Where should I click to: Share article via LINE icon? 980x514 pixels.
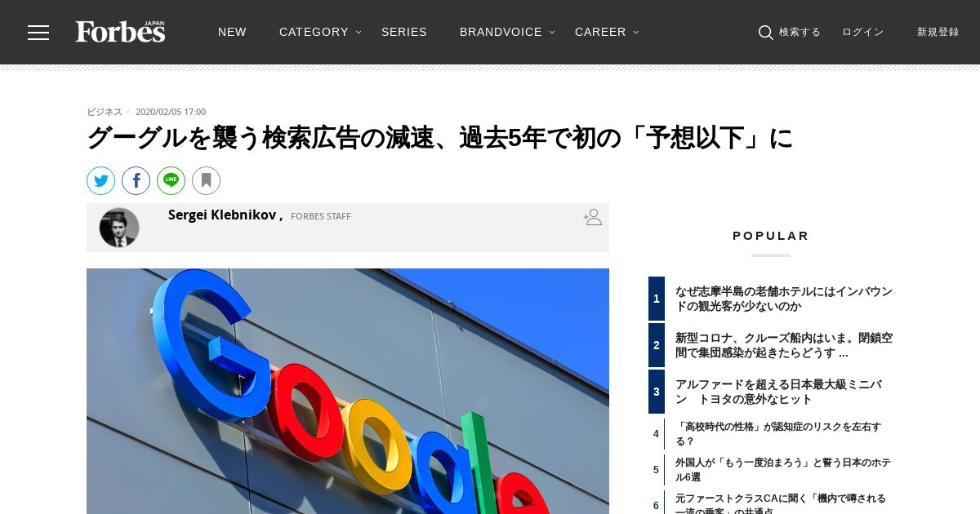pyautogui.click(x=171, y=181)
